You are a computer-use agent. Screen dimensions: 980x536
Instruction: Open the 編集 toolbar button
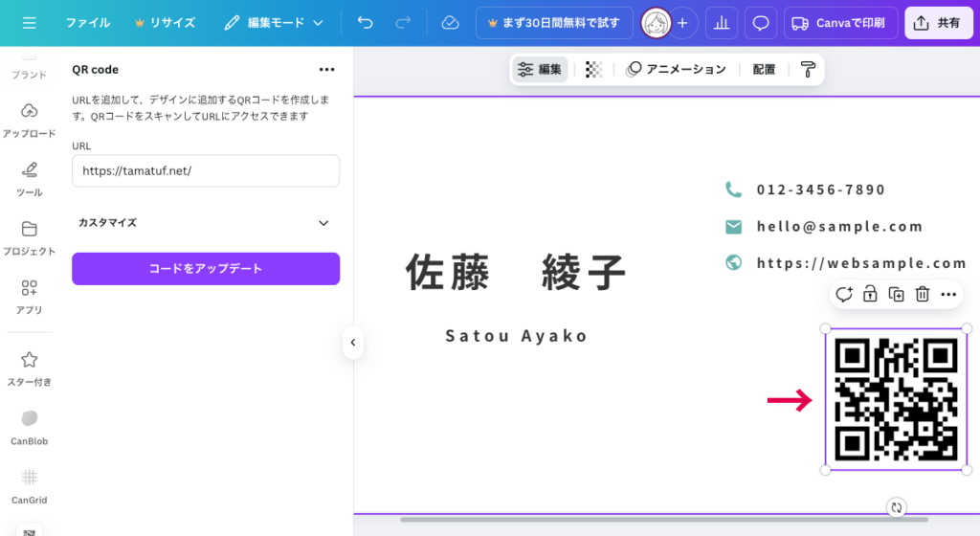point(541,69)
